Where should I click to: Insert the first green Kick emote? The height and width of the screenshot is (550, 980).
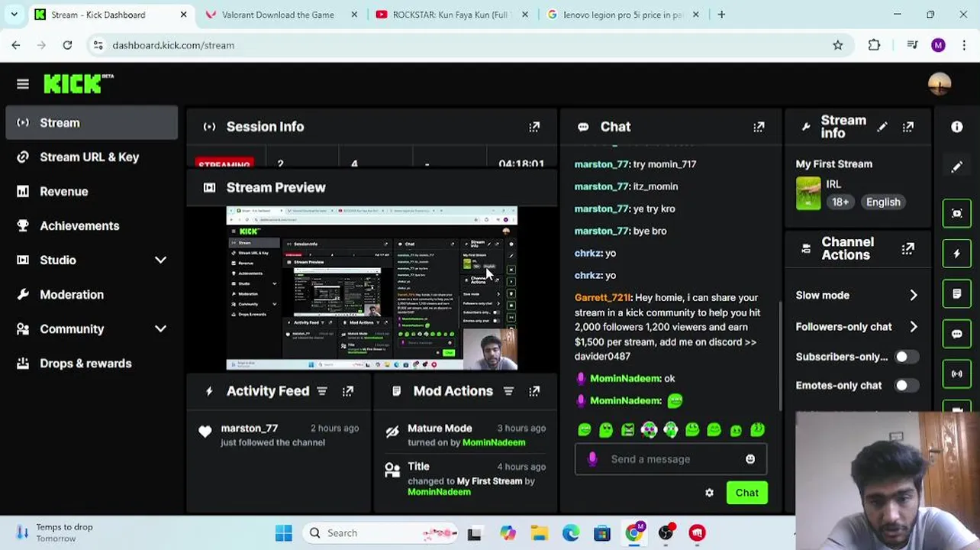click(585, 430)
